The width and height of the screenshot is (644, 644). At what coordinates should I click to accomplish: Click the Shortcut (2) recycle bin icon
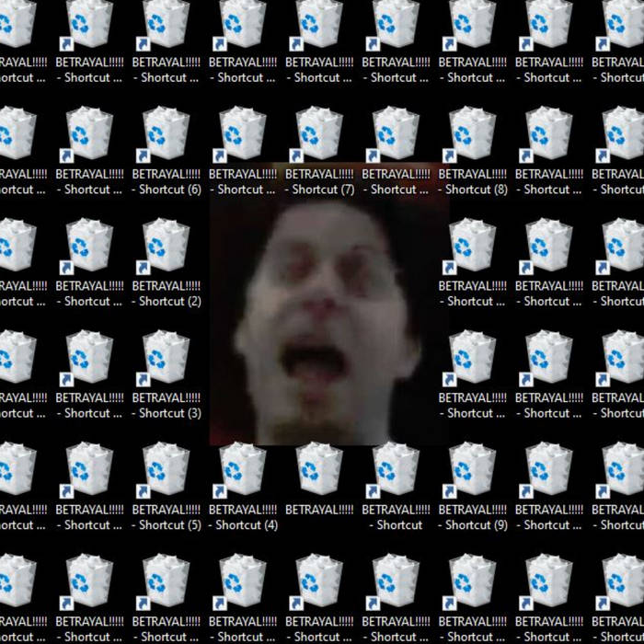pyautogui.click(x=166, y=246)
